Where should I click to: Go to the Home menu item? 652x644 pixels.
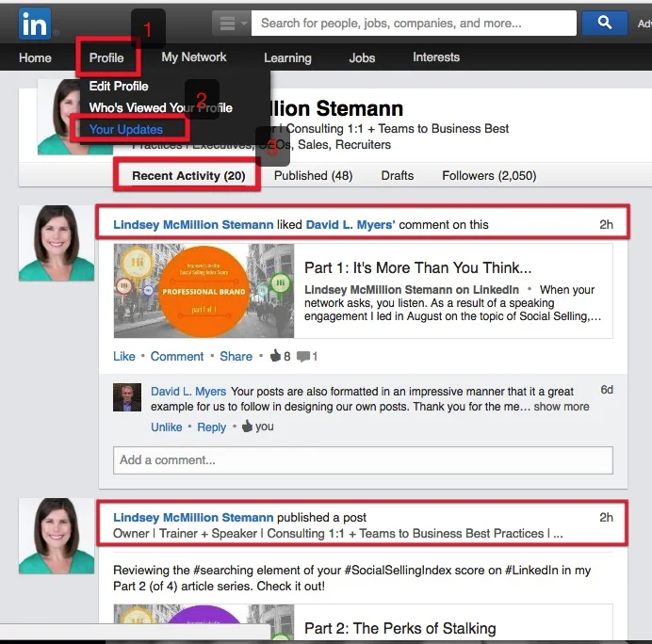(35, 57)
